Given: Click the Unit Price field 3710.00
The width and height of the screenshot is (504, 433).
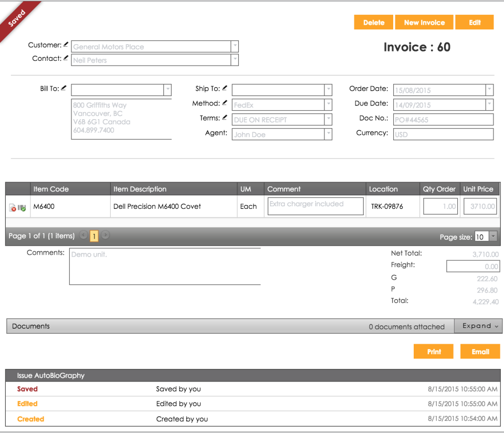Looking at the screenshot, I should pyautogui.click(x=480, y=206).
